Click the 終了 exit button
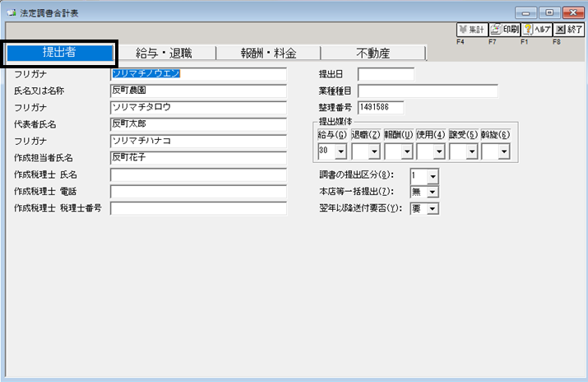Viewport: 588px width, 382px height. (x=569, y=30)
